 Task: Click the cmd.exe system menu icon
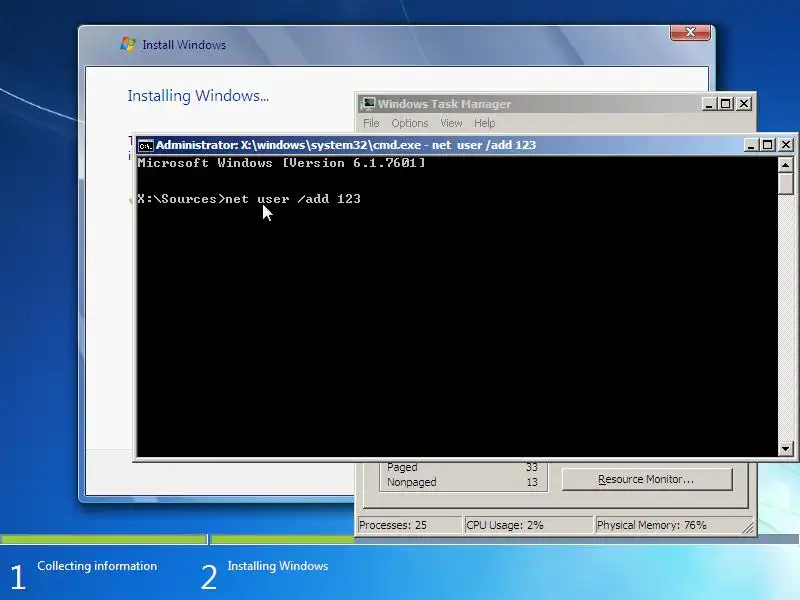click(145, 145)
